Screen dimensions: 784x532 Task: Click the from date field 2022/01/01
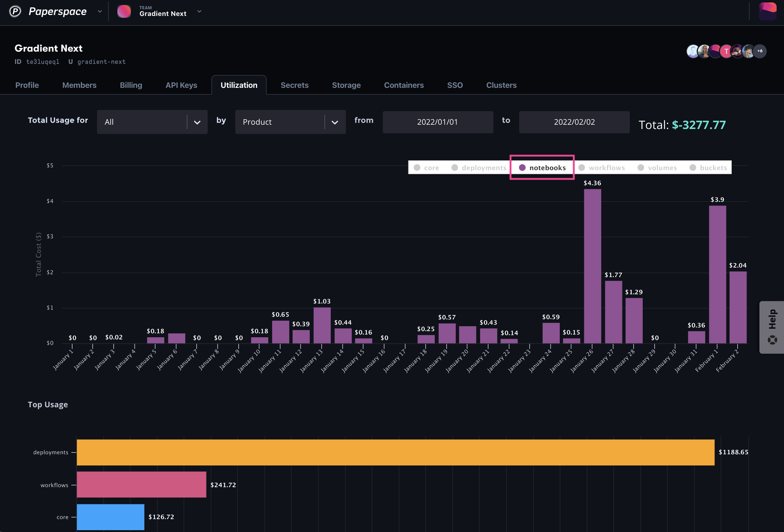click(x=437, y=122)
